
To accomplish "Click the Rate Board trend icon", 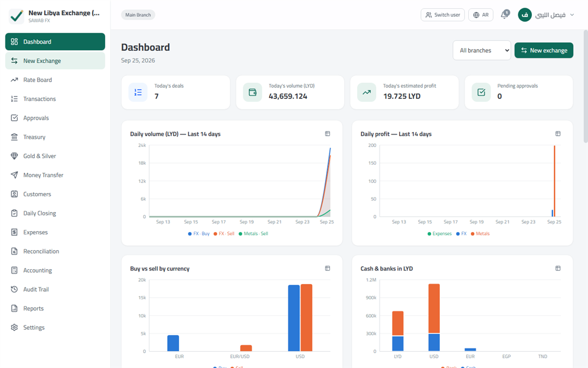I will tap(14, 80).
